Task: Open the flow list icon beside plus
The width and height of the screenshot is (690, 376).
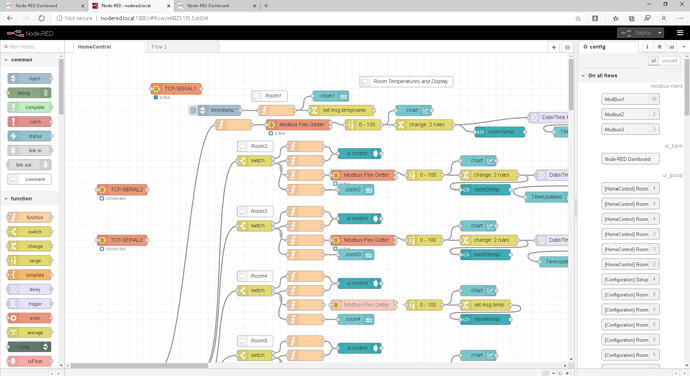Action: [x=567, y=47]
